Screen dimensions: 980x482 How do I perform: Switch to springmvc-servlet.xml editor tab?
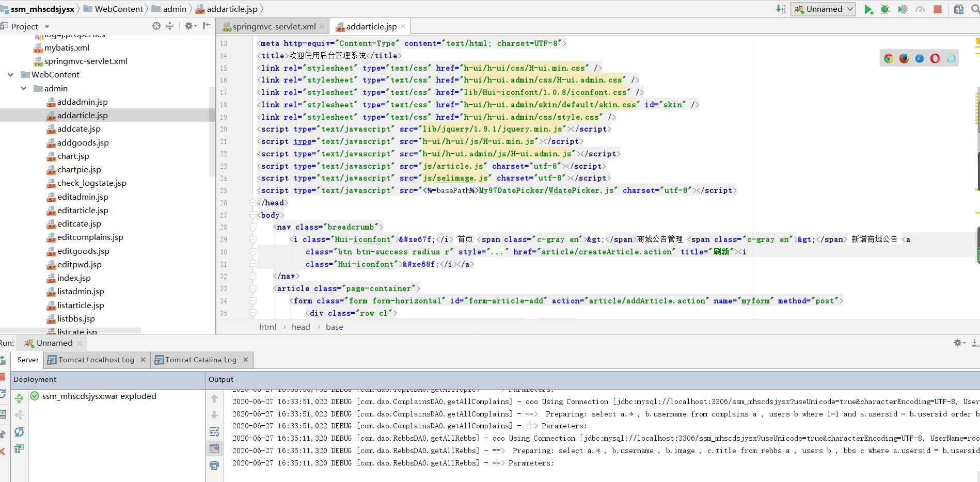pos(274,26)
